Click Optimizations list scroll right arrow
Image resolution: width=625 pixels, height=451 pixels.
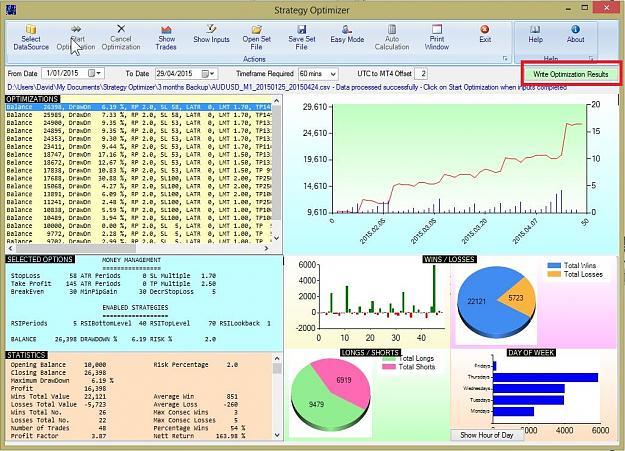(x=266, y=248)
